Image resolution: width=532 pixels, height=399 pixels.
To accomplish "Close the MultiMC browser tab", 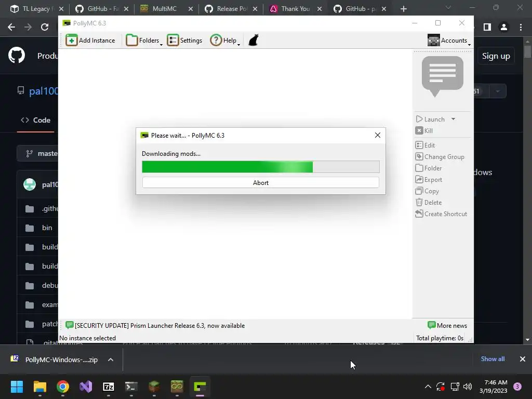I will (x=191, y=9).
